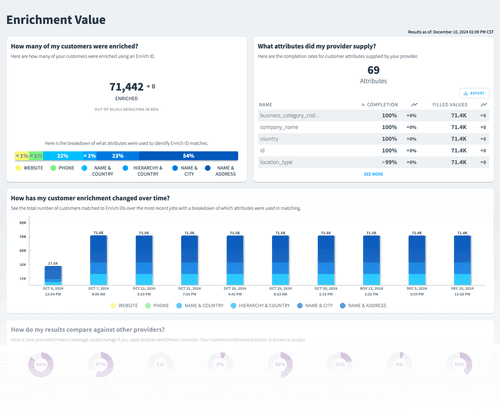This screenshot has height=419, width=500.
Task: Select the company_name attribute row
Action: pos(373,127)
